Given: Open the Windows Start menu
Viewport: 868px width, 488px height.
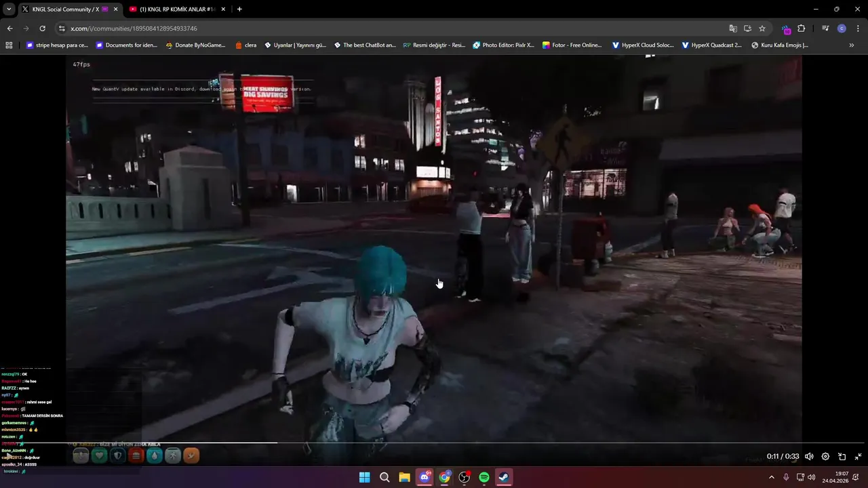Looking at the screenshot, I should tap(364, 477).
